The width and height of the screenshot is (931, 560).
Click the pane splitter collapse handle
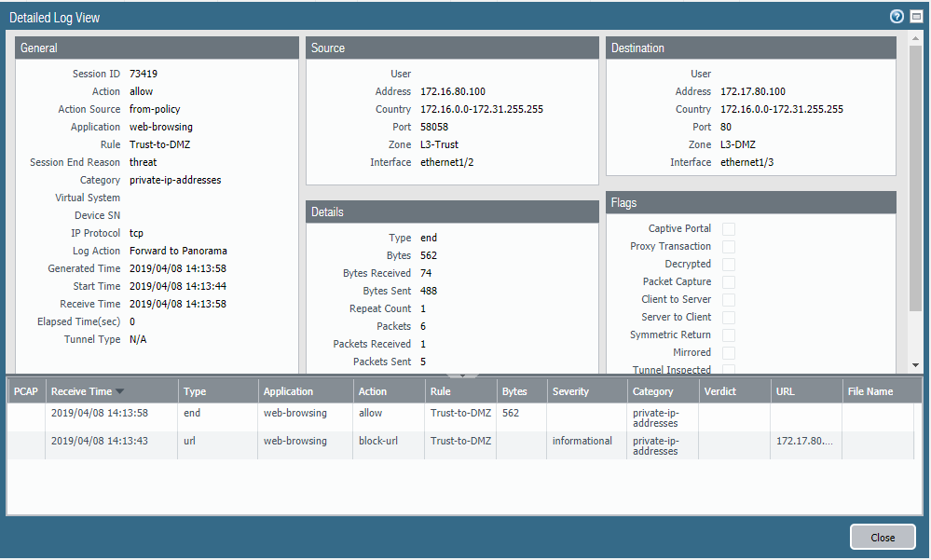point(464,375)
